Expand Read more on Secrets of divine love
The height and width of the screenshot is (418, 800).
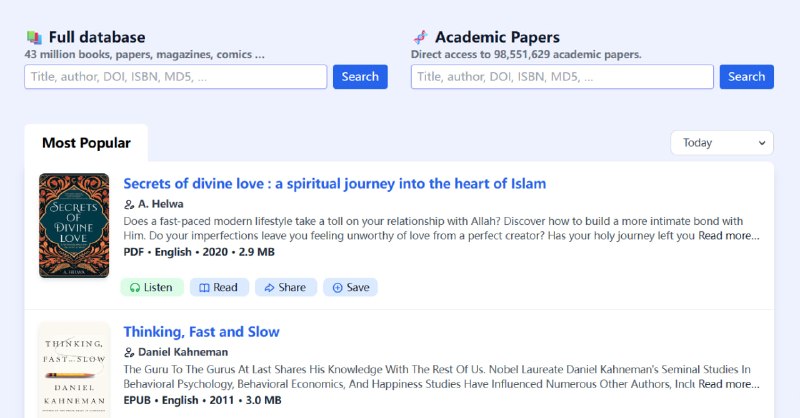[729, 236]
